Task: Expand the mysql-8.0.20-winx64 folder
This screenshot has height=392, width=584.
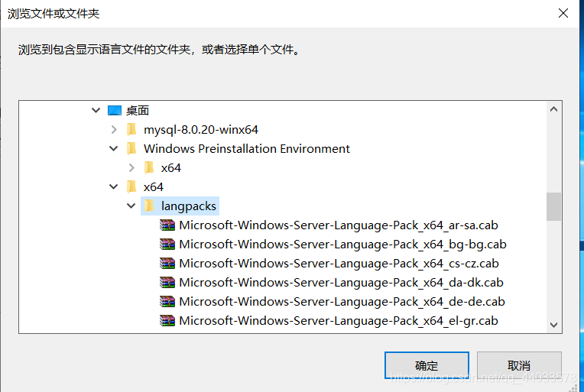Action: (114, 130)
